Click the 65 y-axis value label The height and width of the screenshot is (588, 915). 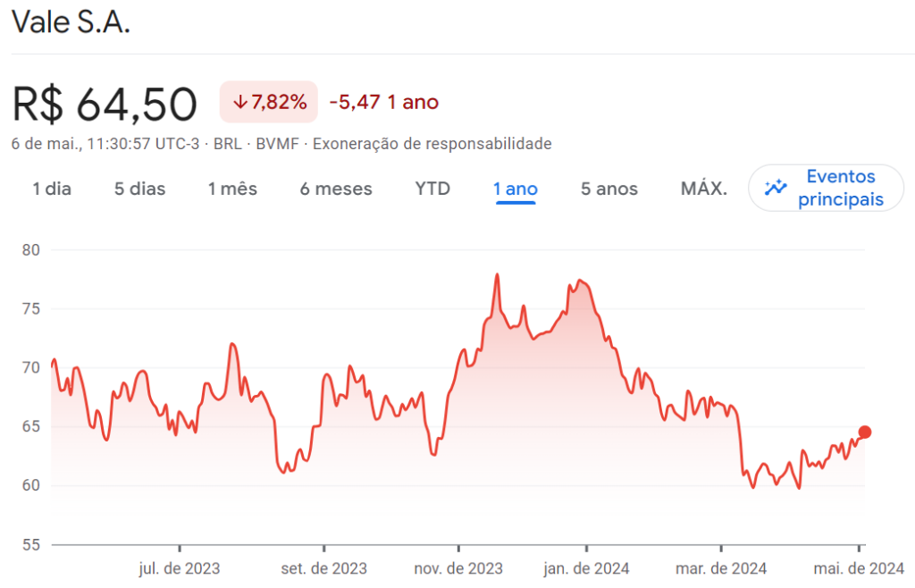point(31,426)
